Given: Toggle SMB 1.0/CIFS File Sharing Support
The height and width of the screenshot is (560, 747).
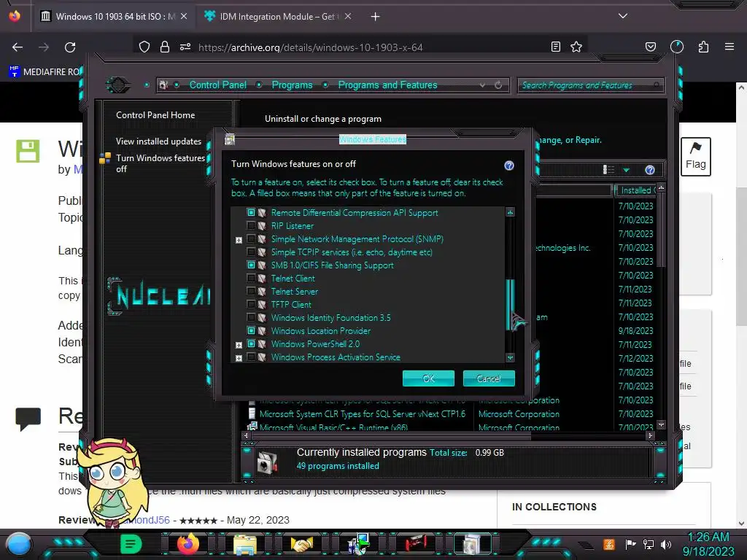Looking at the screenshot, I should 251,265.
